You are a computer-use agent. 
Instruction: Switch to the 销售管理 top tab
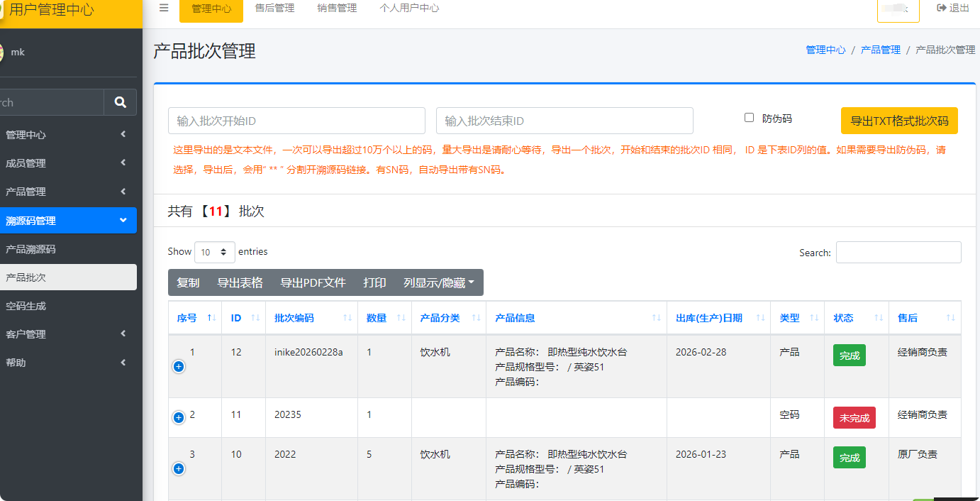[337, 9]
